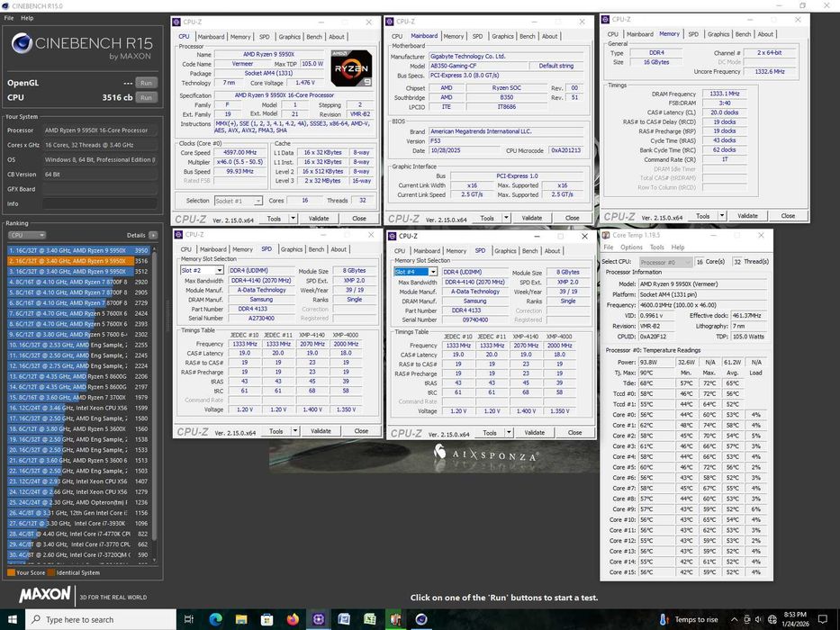Click Close in CPU-Z Mainboard window

point(572,218)
